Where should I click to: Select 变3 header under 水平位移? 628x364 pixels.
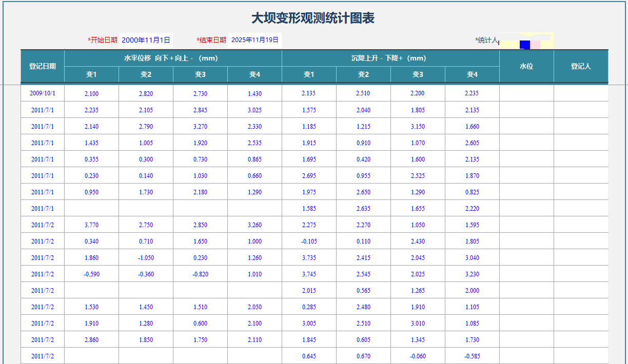(x=200, y=74)
